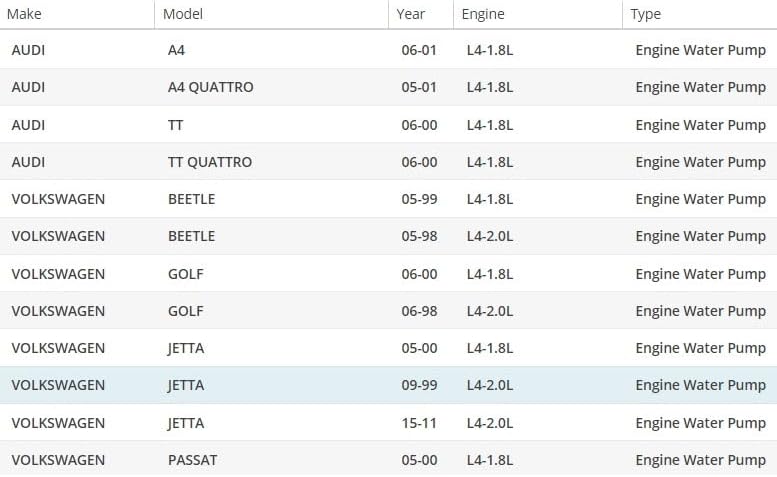
Task: Sort by the Year column header
Action: [421, 14]
